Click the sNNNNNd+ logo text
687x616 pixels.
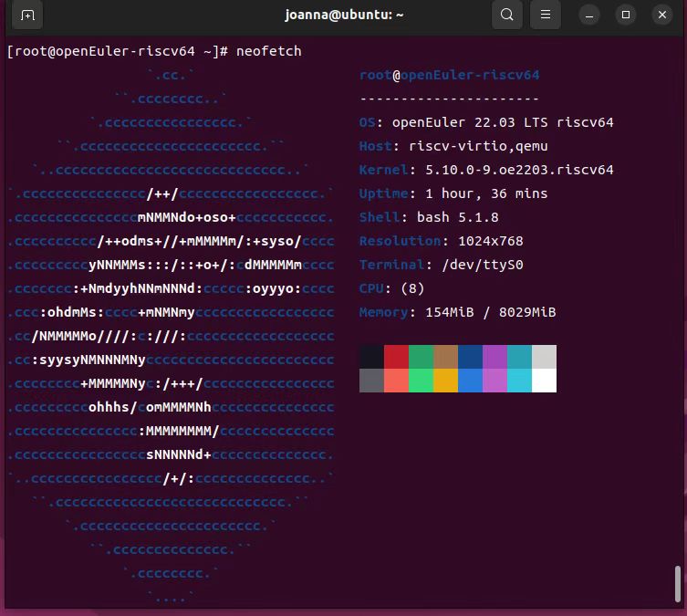click(x=179, y=454)
